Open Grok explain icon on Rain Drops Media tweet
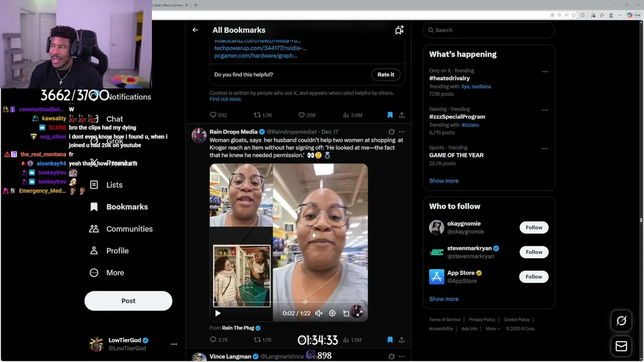 click(x=391, y=132)
